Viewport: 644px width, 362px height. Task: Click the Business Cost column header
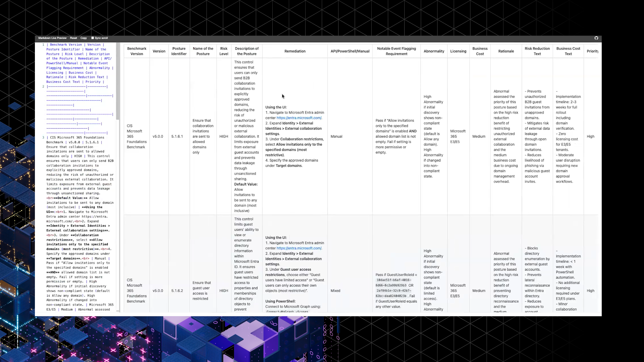(x=480, y=51)
